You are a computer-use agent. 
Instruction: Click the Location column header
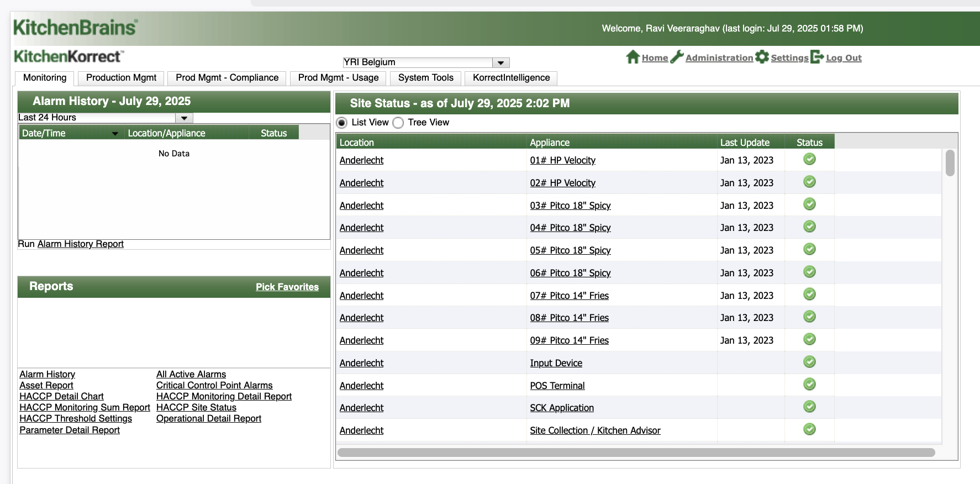tap(431, 143)
